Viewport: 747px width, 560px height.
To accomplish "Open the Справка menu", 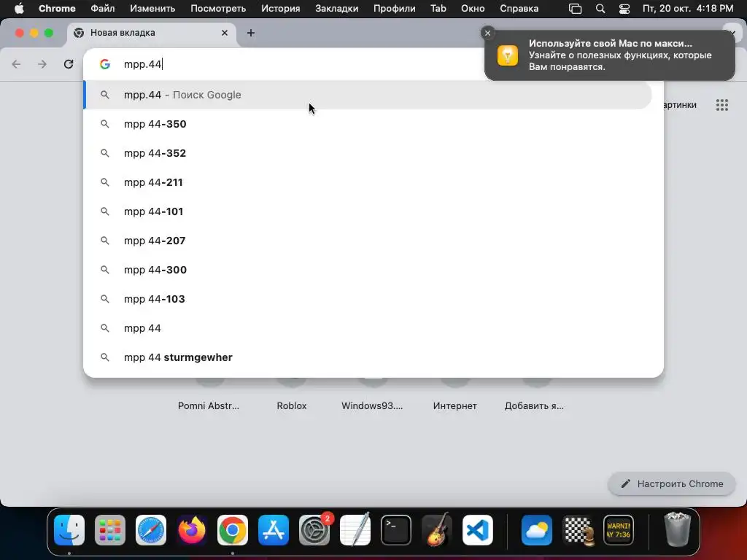I will 519,9.
